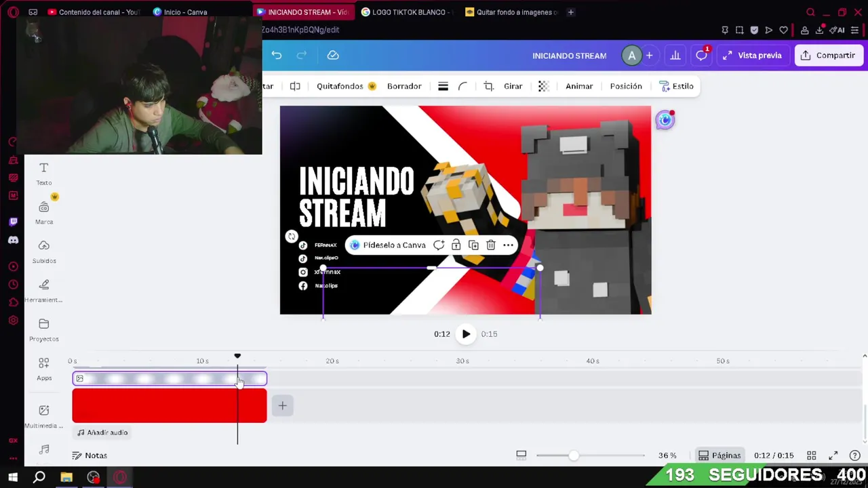Viewport: 868px width, 488px height.
Task: Click Windows search magnifier in taskbar
Action: click(x=39, y=477)
